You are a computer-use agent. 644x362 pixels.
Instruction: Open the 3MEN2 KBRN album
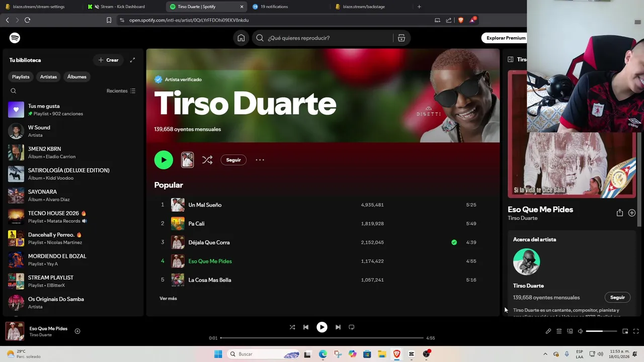coord(73,152)
